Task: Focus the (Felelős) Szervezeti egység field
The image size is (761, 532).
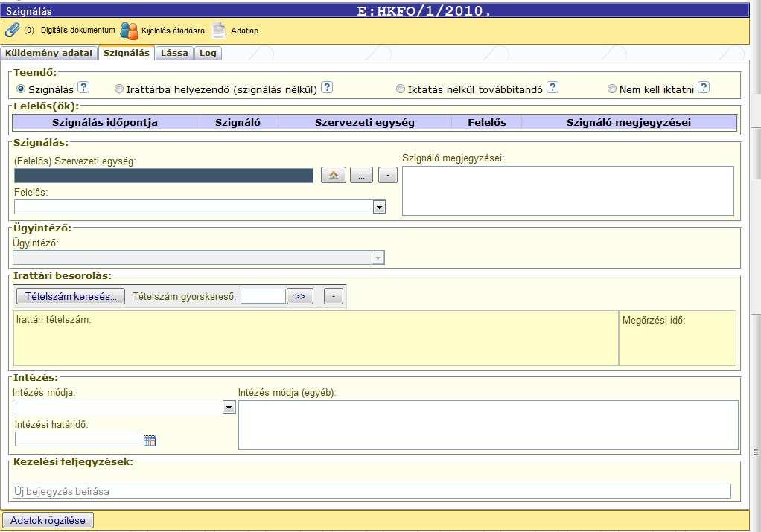Action: (x=164, y=176)
